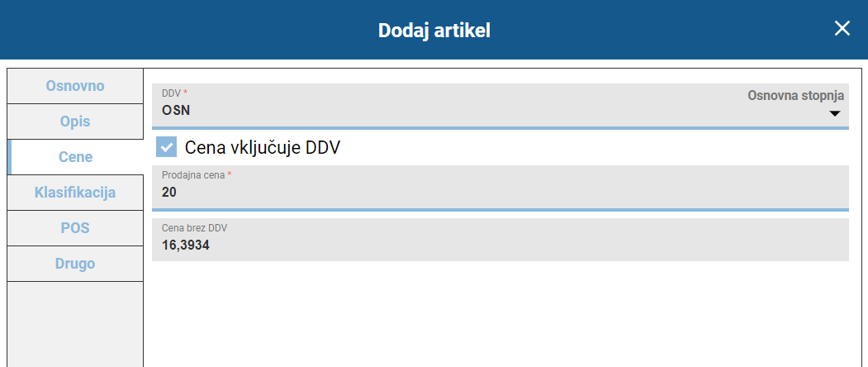Go to the Klasifikacija tab

coord(75,193)
